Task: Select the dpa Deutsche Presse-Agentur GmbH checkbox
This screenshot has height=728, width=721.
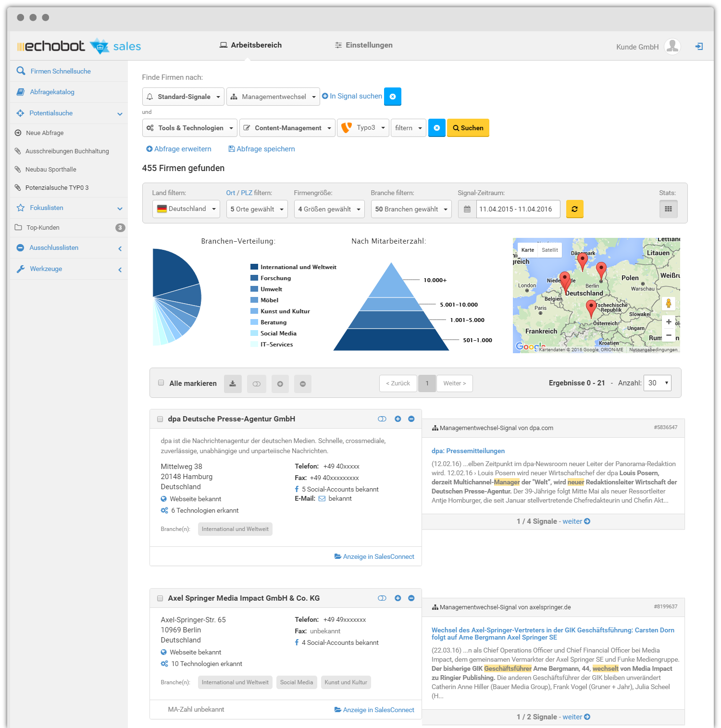Action: tap(160, 419)
